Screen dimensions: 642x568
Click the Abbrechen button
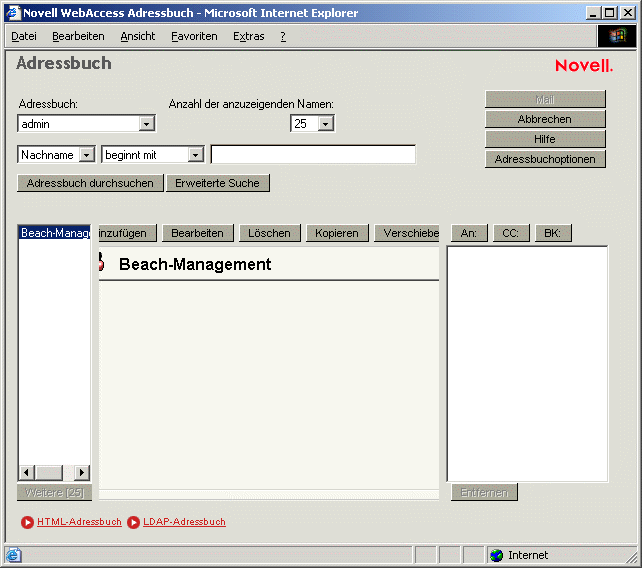(x=545, y=119)
